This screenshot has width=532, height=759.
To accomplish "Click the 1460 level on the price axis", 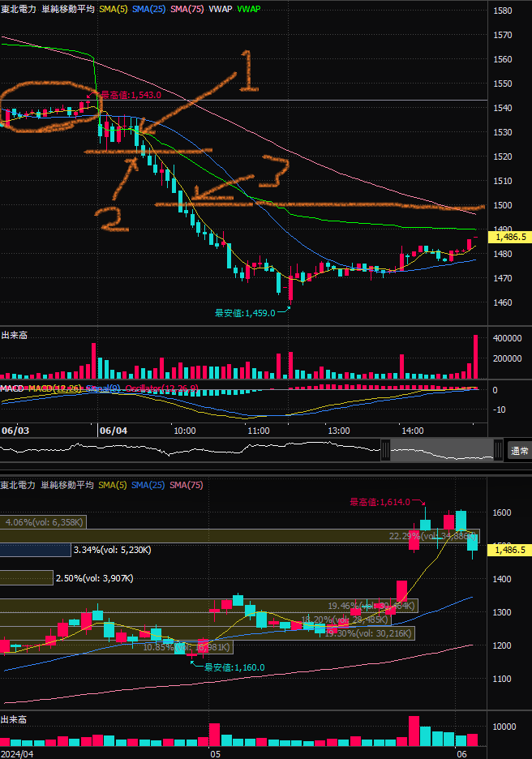I will 503,302.
